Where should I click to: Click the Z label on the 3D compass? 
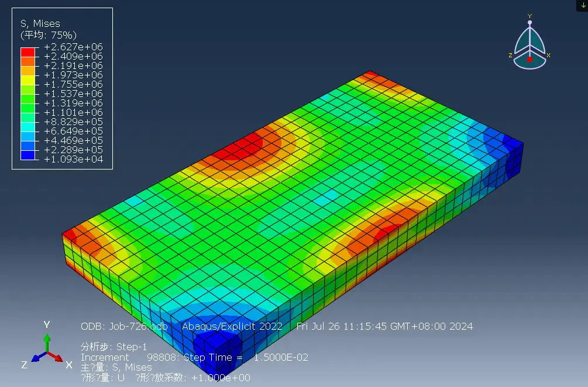click(511, 55)
